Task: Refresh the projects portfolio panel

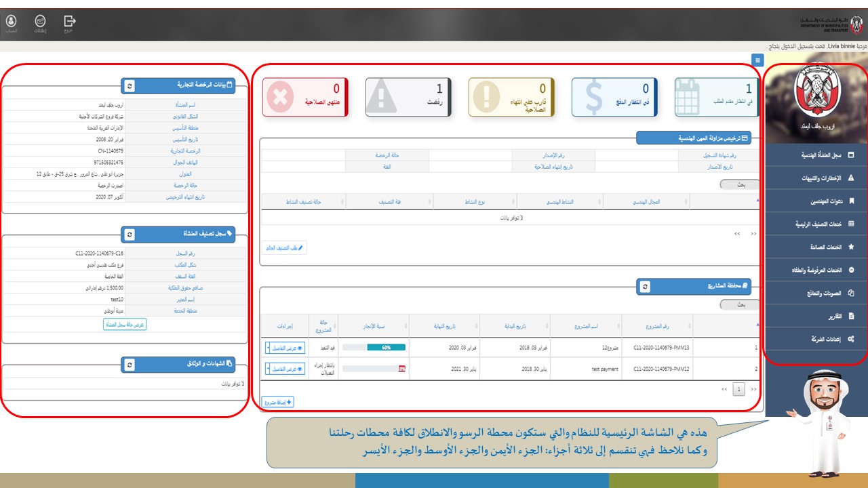Action: [646, 287]
